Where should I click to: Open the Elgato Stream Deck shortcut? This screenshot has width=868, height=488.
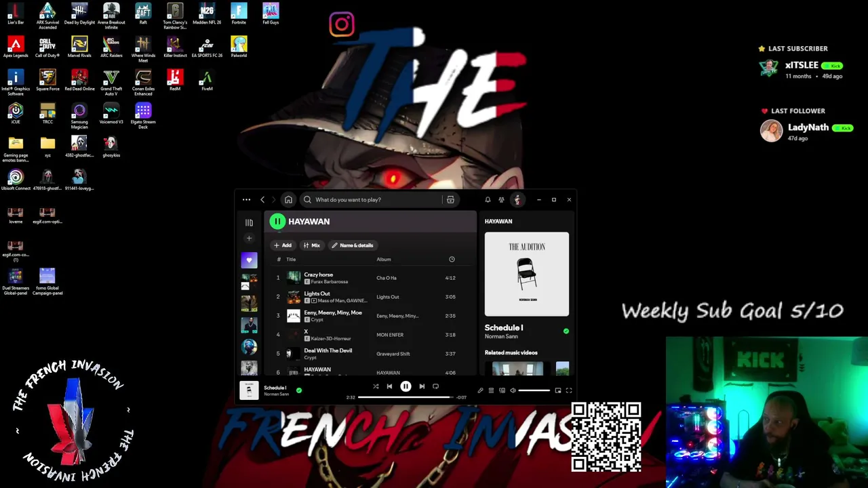(143, 115)
